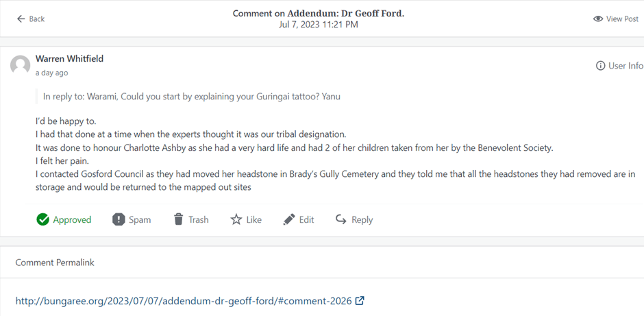Viewport: 644px width, 316px height.
Task: Click the "a day ago" timestamp
Action: click(x=51, y=73)
